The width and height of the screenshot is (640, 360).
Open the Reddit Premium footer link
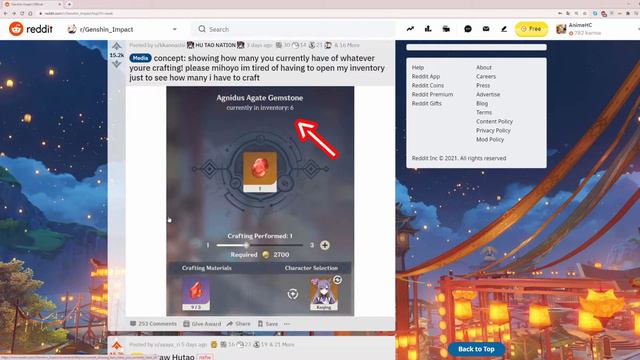[x=432, y=94]
